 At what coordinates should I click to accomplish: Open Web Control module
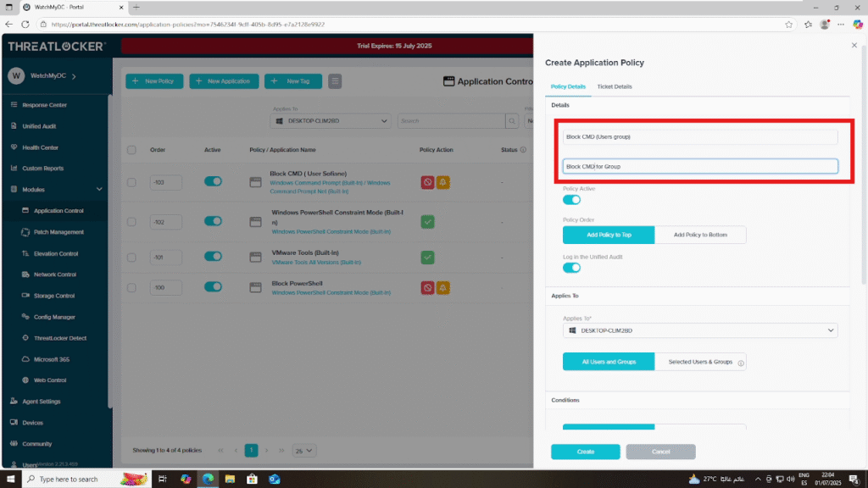click(50, 380)
